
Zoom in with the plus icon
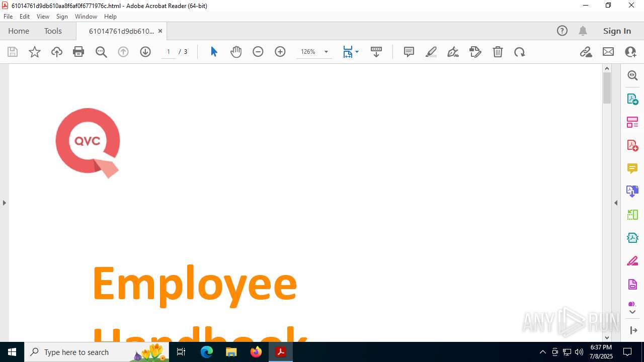pos(280,52)
